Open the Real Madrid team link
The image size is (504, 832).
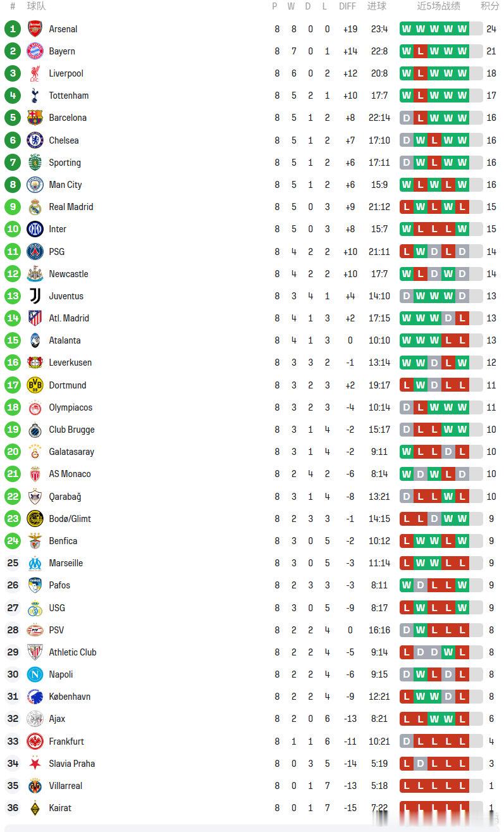point(71,207)
